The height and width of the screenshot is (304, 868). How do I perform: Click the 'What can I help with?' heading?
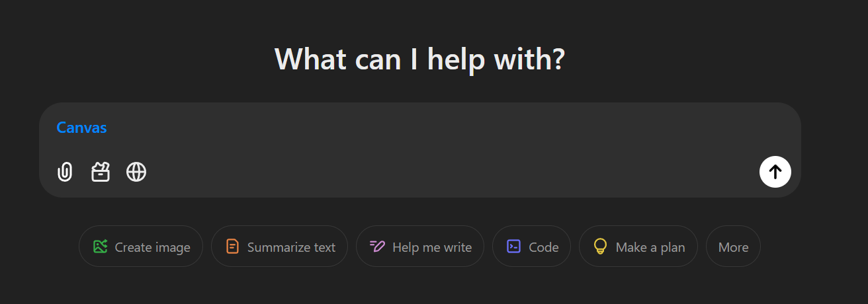click(x=419, y=59)
